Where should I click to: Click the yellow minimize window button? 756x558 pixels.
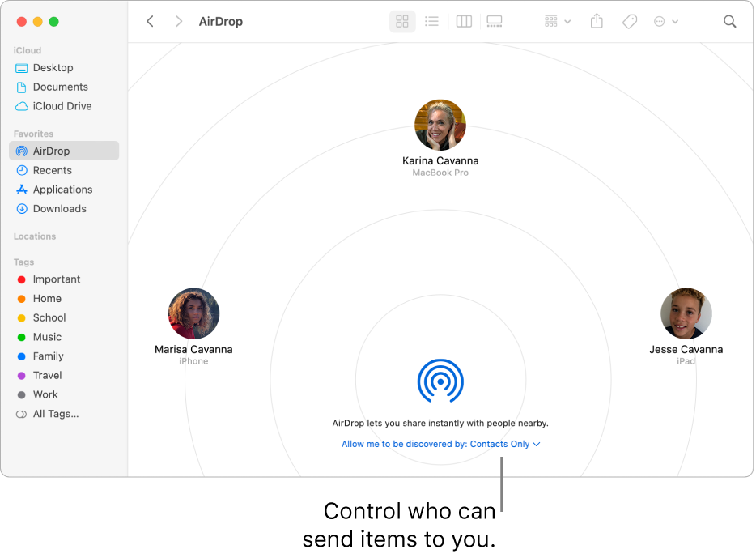point(37,21)
